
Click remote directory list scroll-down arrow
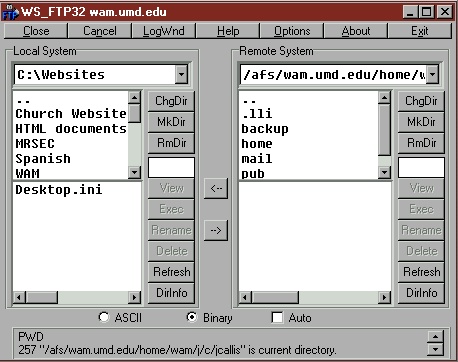384,173
